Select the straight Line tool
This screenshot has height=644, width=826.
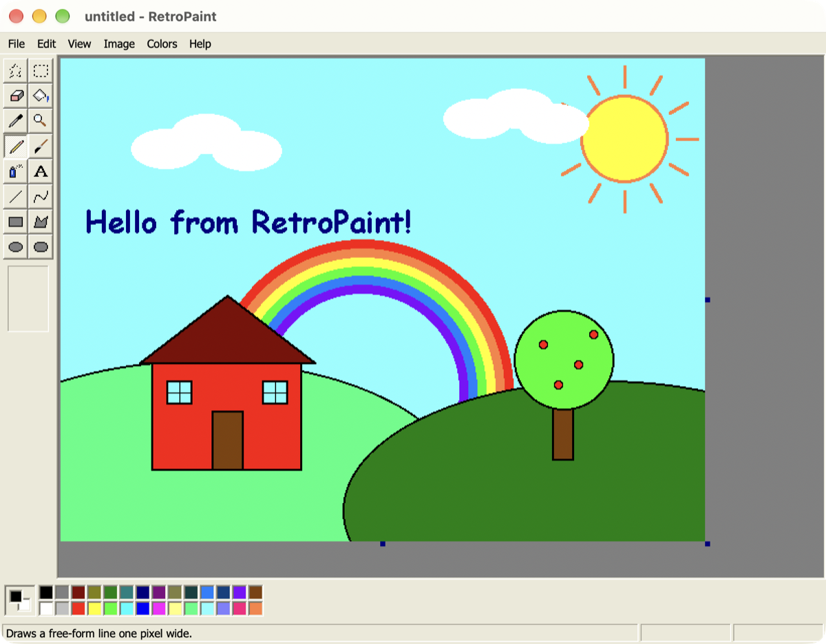[16, 197]
